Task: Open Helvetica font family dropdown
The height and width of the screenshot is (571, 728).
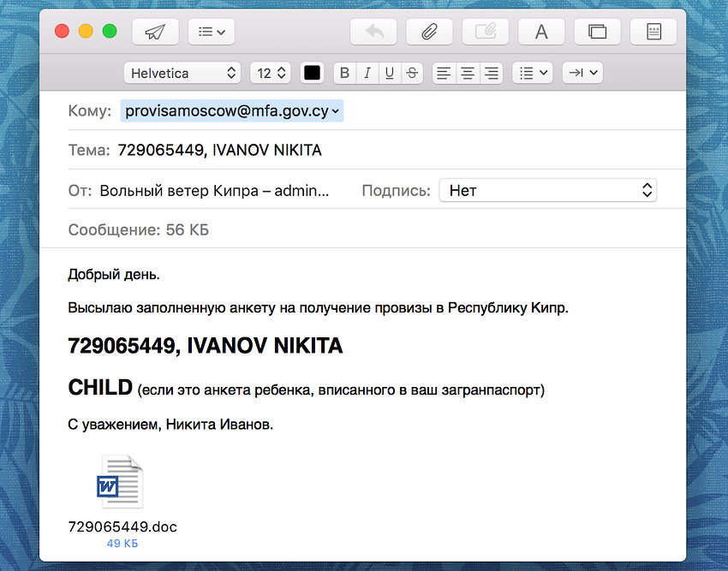Action: 182,73
